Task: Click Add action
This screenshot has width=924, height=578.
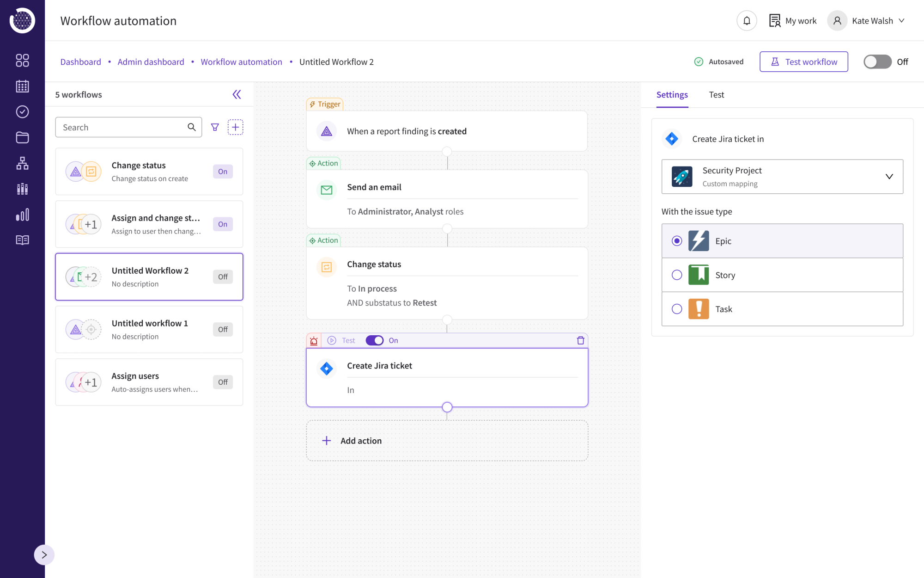Action: (x=447, y=441)
